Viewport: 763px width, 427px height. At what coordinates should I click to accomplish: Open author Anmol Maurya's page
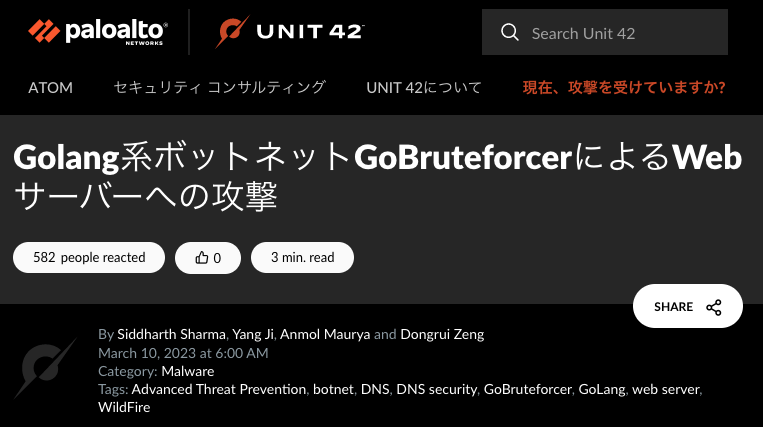(327, 334)
